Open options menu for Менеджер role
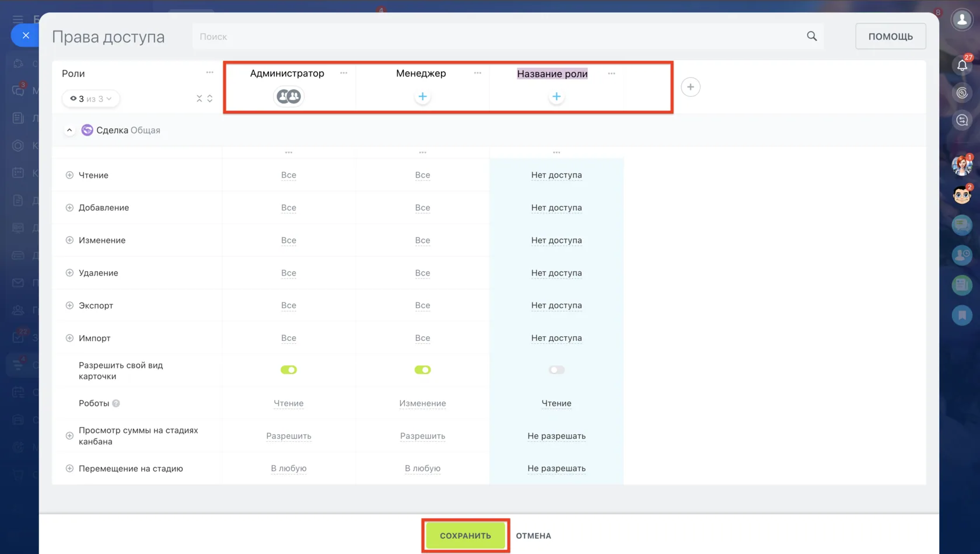 coord(478,73)
